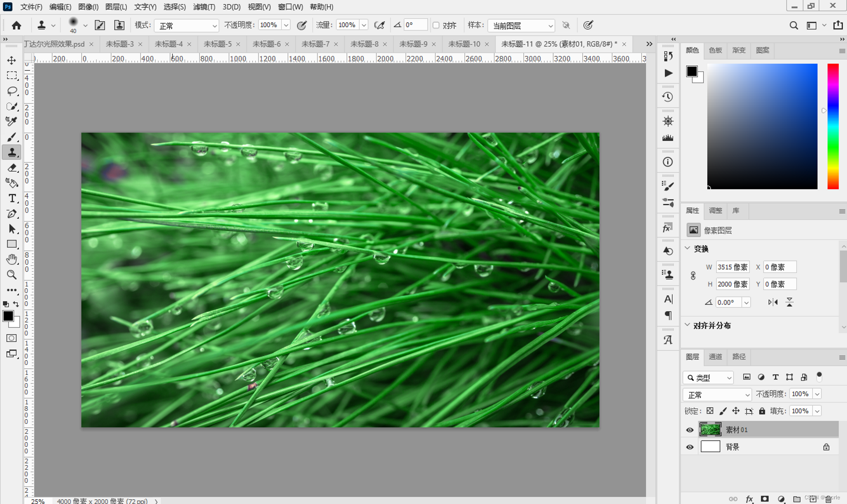Open the brush preset picker arrow
847x504 pixels.
[x=85, y=25]
